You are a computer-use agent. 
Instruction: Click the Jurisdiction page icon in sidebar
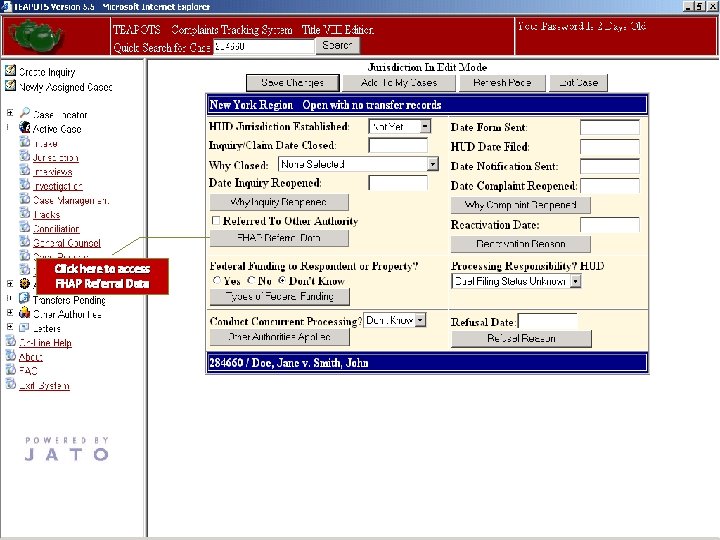click(x=25, y=156)
